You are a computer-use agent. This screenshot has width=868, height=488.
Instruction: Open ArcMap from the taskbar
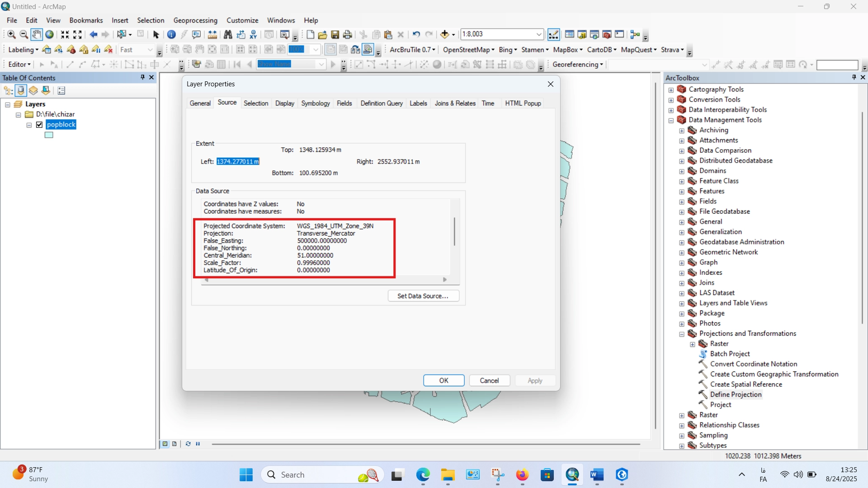(x=572, y=474)
